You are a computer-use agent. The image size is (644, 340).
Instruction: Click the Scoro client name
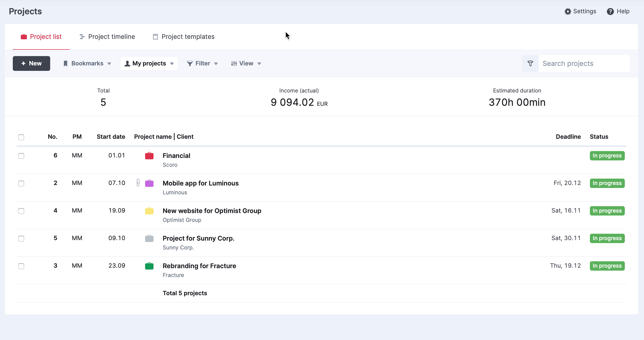point(170,165)
